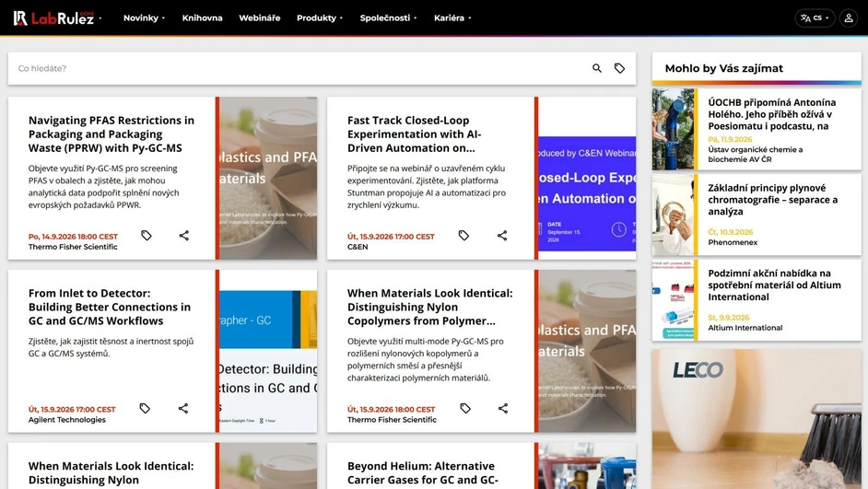Open 'From Inlet to Detector' webinar title

pyautogui.click(x=109, y=307)
